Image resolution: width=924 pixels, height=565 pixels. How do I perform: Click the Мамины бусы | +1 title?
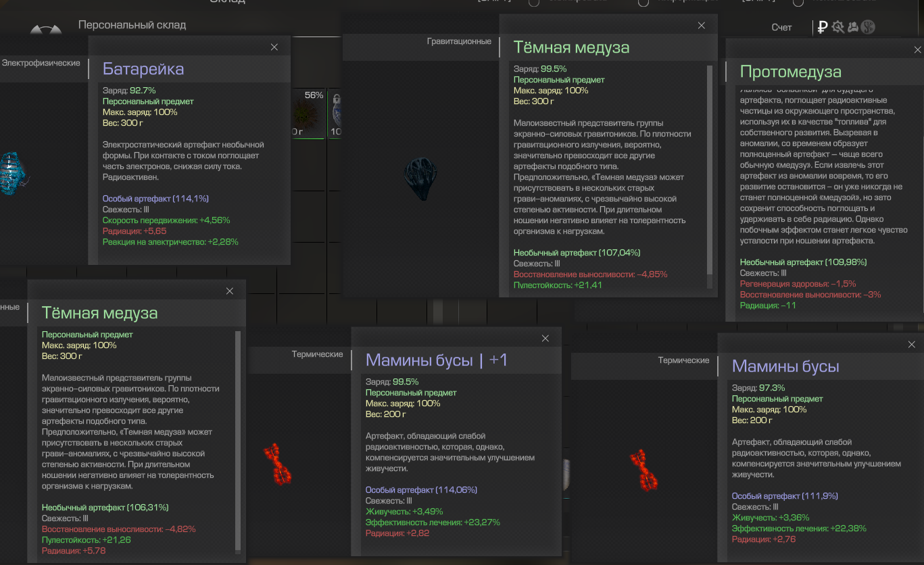click(x=437, y=360)
